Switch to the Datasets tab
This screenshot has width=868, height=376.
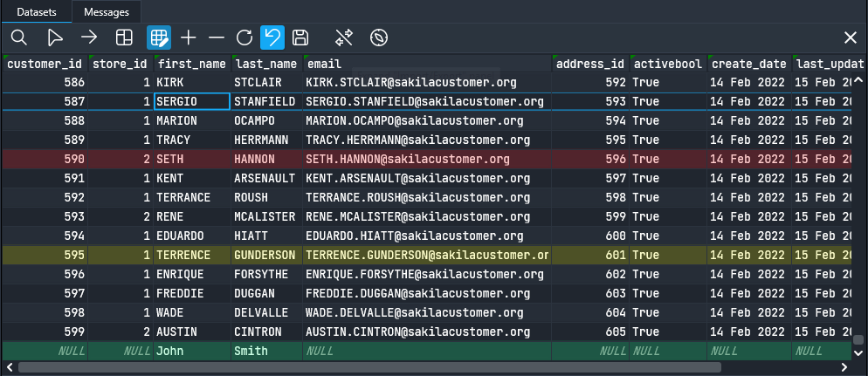click(x=38, y=12)
